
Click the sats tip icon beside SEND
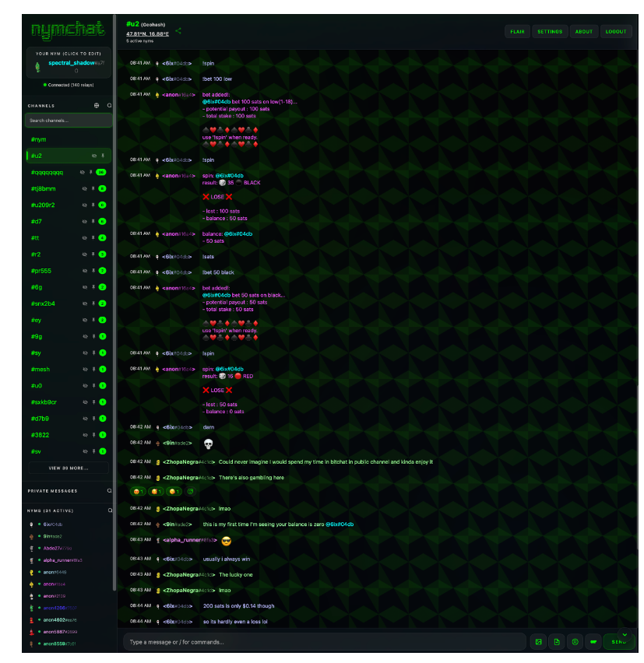coord(593,641)
